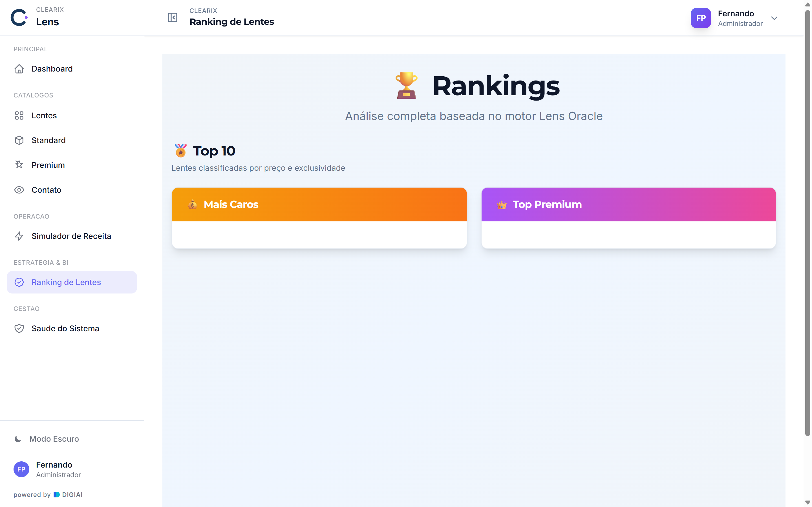Click the Dashboard home icon
This screenshot has height=507, width=812.
pos(19,69)
